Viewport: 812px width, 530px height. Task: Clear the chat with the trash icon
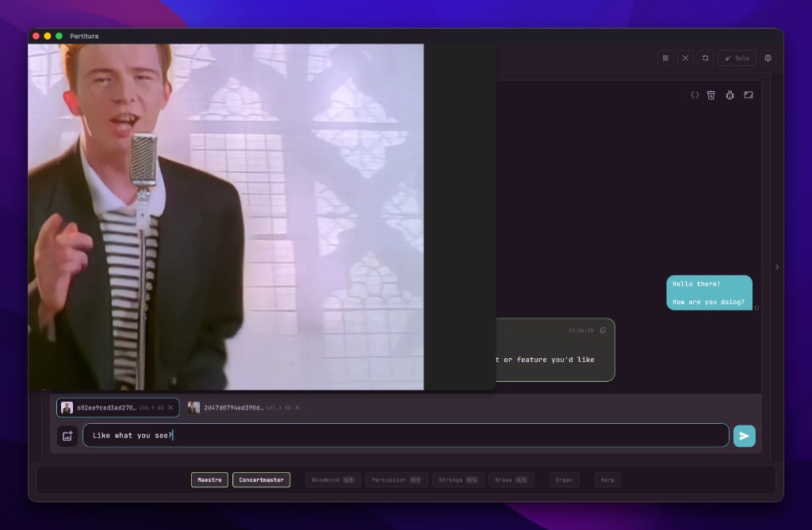(710, 94)
